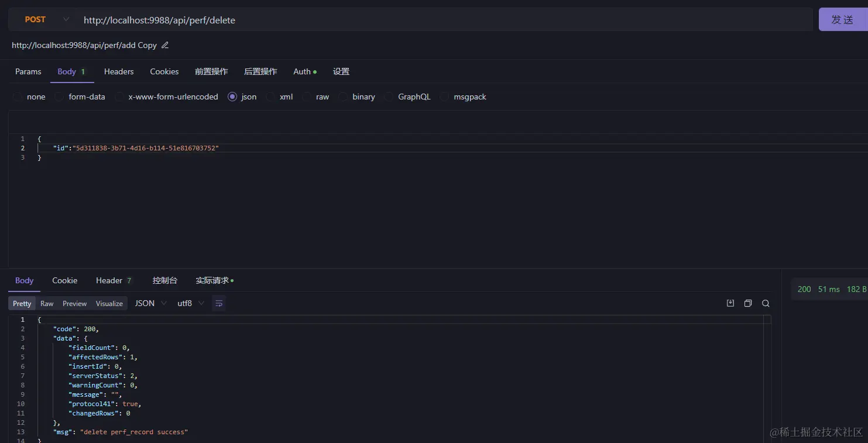Click the 发送 send button
The width and height of the screenshot is (868, 443).
(843, 19)
